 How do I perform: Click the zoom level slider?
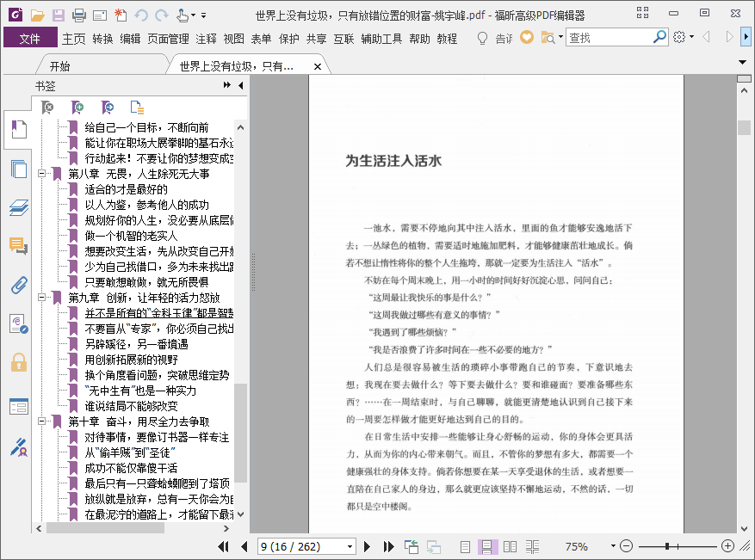tap(677, 546)
